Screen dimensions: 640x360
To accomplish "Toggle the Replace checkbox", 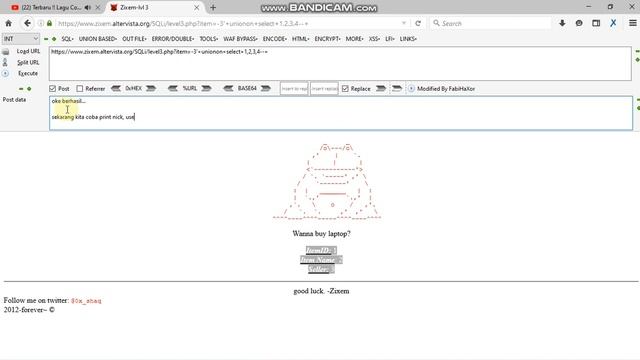I will (x=345, y=89).
